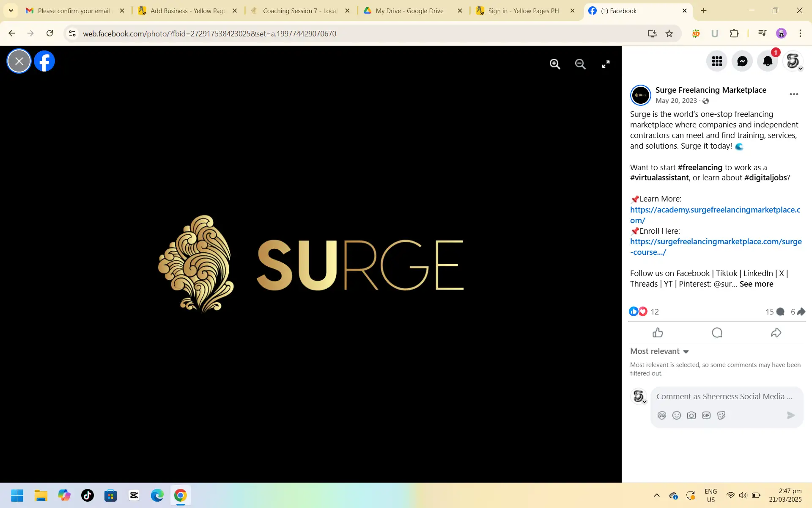Go back to the previous page
The height and width of the screenshot is (508, 812).
12,33
